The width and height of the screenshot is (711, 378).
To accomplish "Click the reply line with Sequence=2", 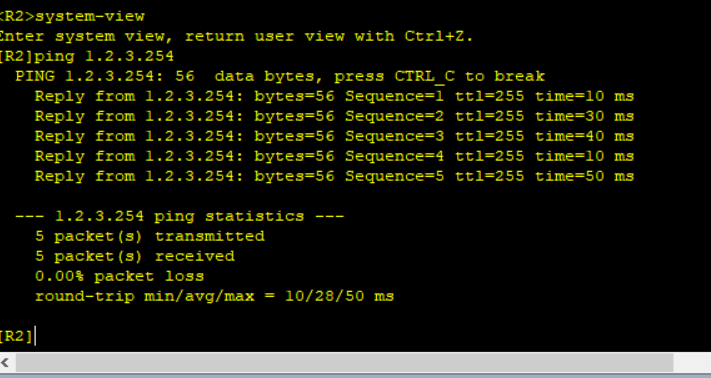I will (x=334, y=116).
